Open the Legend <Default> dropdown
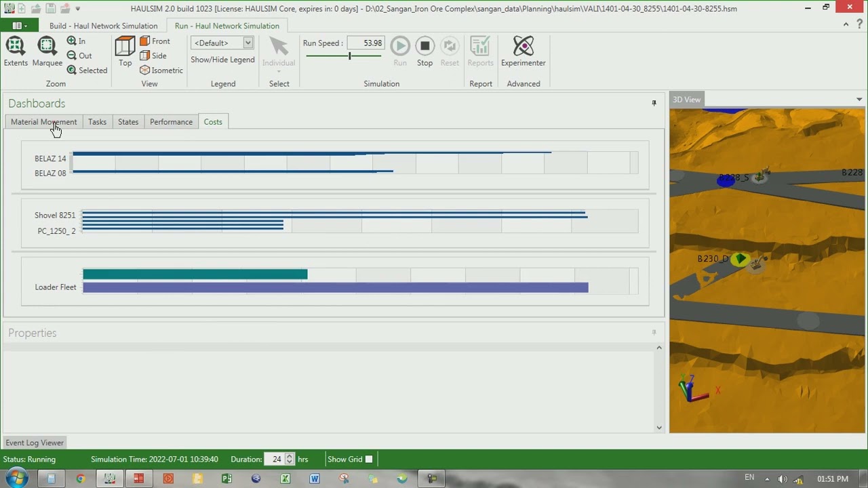This screenshot has height=488, width=868. (x=222, y=43)
